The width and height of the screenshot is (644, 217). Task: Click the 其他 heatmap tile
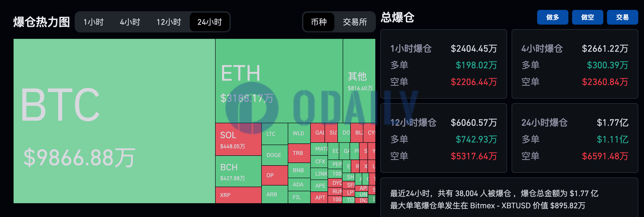pos(359,81)
